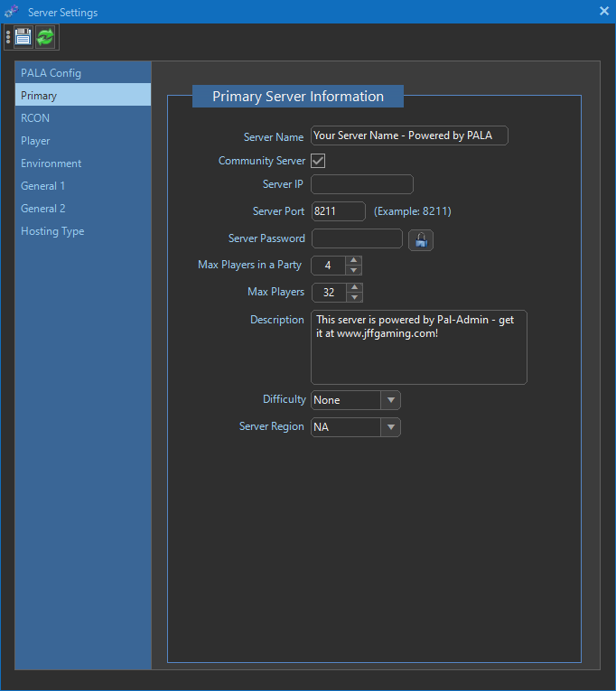Viewport: 616px width, 691px height.
Task: Switch to the RCON section
Action: pyautogui.click(x=35, y=118)
